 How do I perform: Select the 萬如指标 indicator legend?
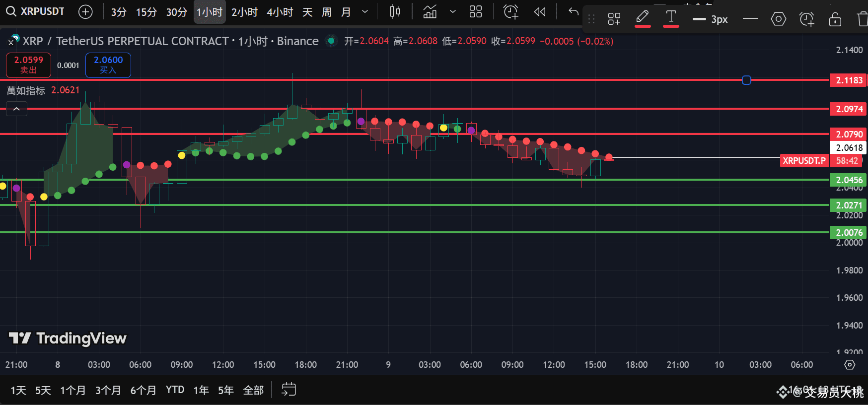(26, 90)
